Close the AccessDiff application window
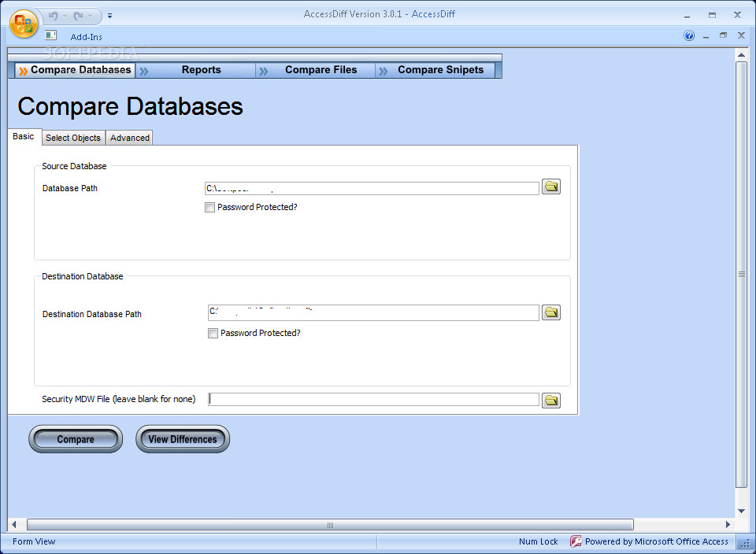The width and height of the screenshot is (756, 554). [737, 16]
